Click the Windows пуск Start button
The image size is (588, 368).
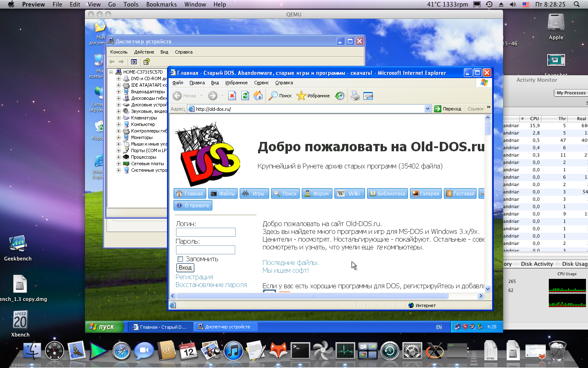(104, 327)
